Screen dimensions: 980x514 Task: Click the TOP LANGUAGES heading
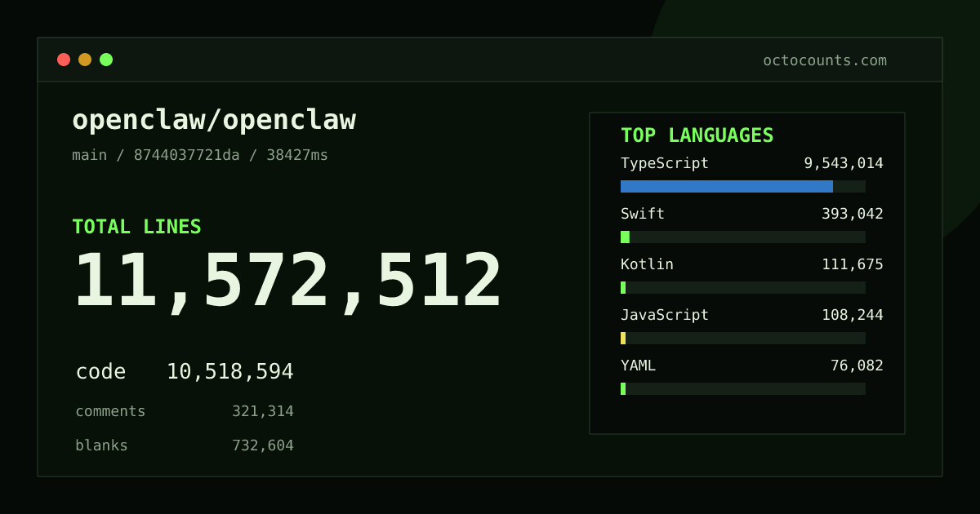697,135
